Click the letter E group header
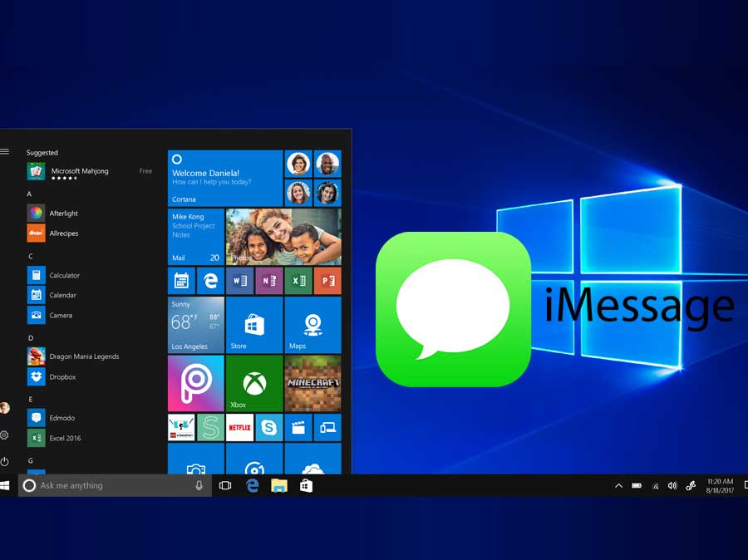 pos(30,400)
